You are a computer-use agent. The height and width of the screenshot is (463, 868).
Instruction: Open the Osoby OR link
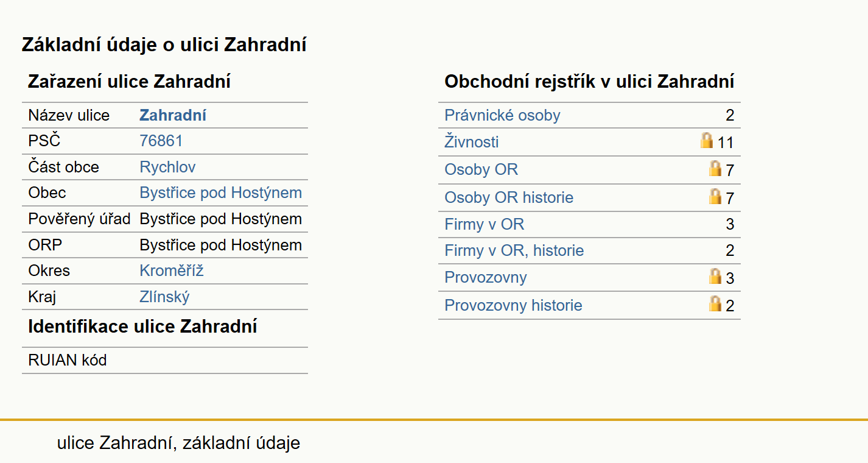point(481,169)
